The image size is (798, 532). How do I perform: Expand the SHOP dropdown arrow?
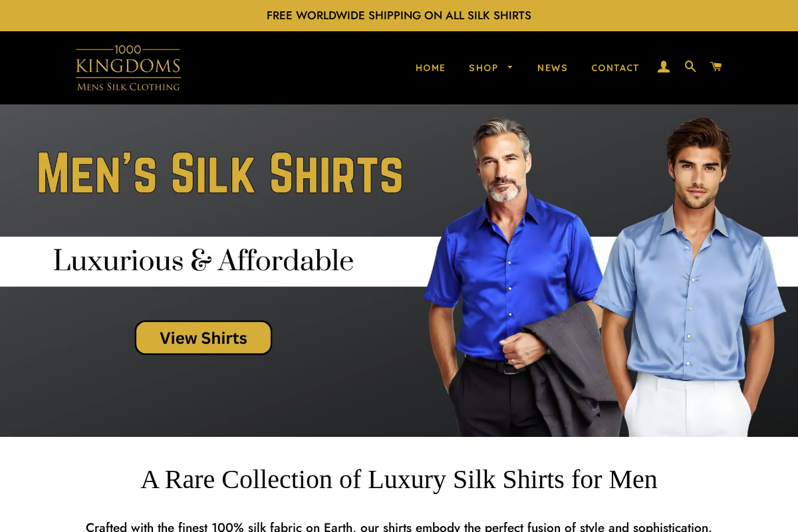pos(510,68)
